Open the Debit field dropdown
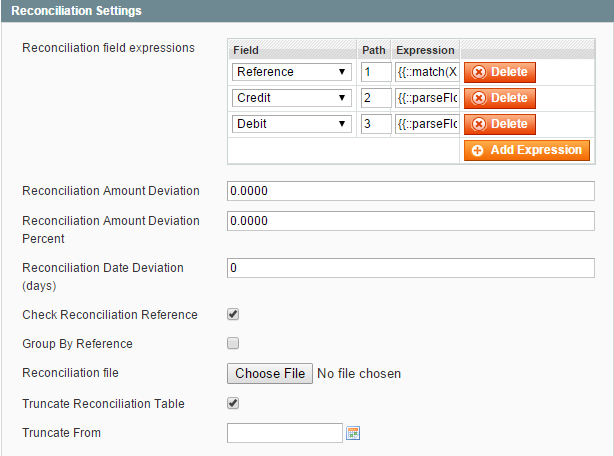 point(292,124)
